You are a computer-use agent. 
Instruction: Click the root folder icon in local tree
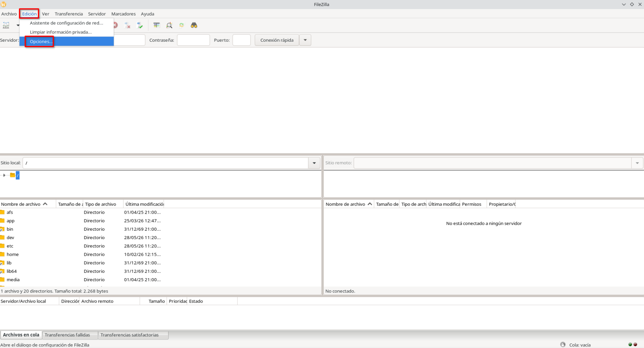[x=13, y=175]
